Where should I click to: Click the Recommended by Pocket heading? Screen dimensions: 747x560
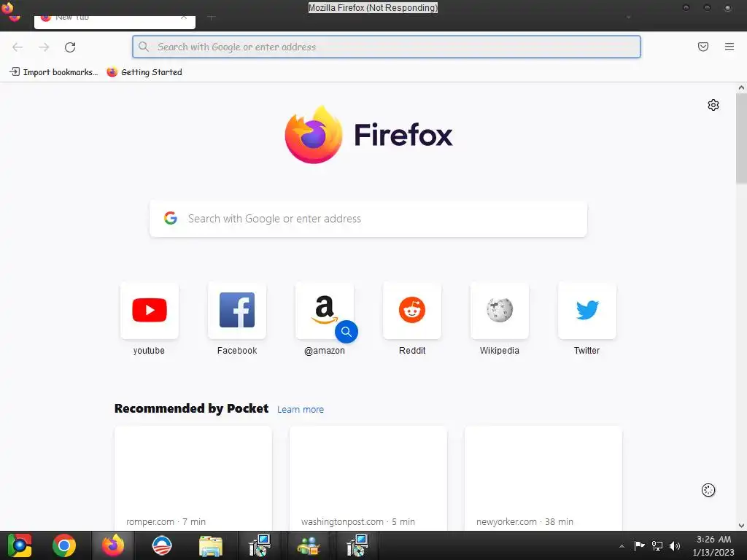192,408
